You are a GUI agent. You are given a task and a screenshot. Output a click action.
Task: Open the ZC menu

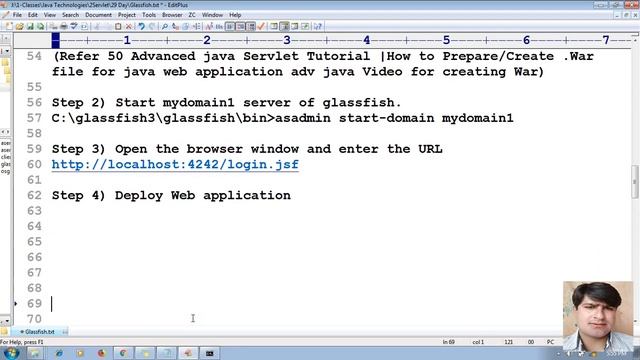192,15
